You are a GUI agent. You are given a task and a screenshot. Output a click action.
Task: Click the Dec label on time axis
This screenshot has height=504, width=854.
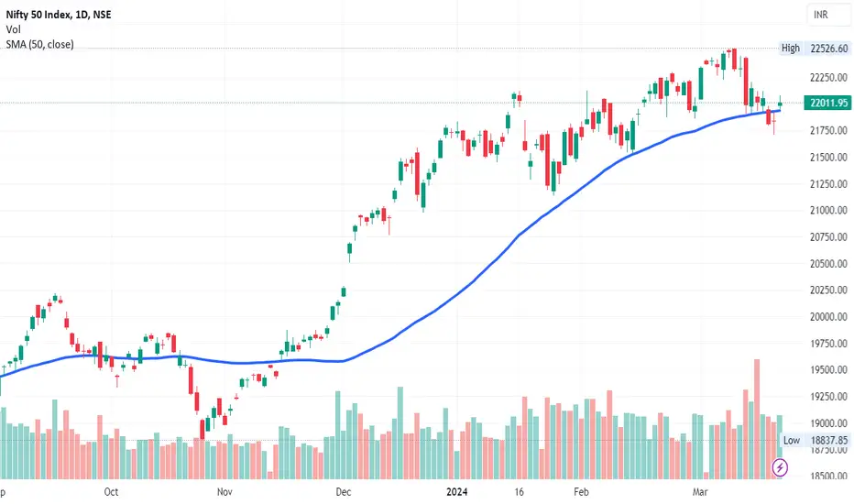(343, 492)
